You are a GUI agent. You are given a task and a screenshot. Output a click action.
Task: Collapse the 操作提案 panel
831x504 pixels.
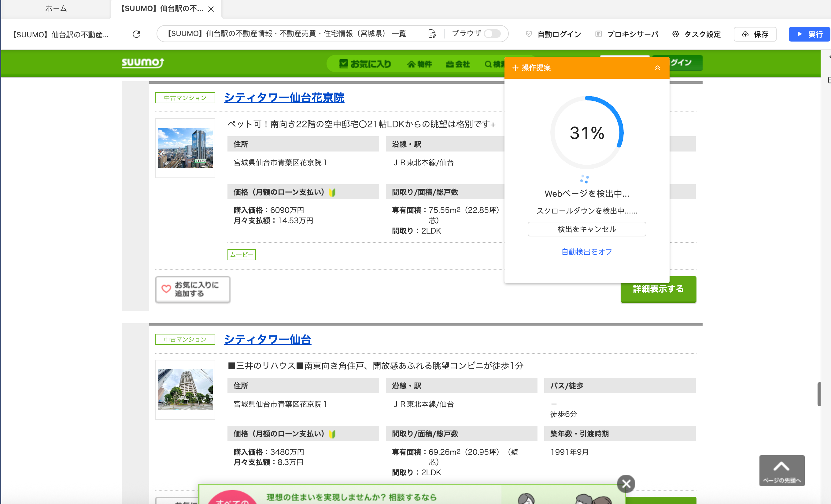click(657, 68)
